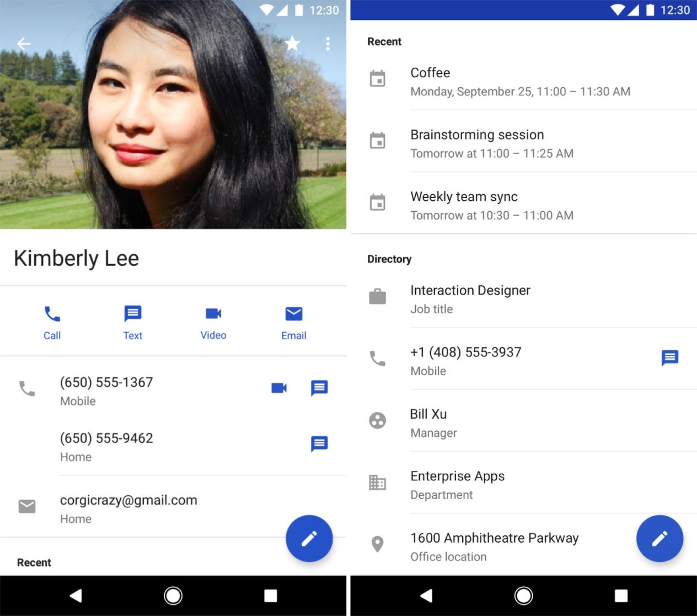Click the calendar icon next to Brainstorming session
The width and height of the screenshot is (697, 616).
[x=378, y=141]
